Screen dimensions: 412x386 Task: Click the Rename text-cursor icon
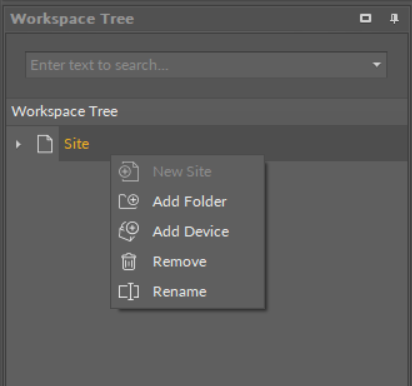(129, 292)
